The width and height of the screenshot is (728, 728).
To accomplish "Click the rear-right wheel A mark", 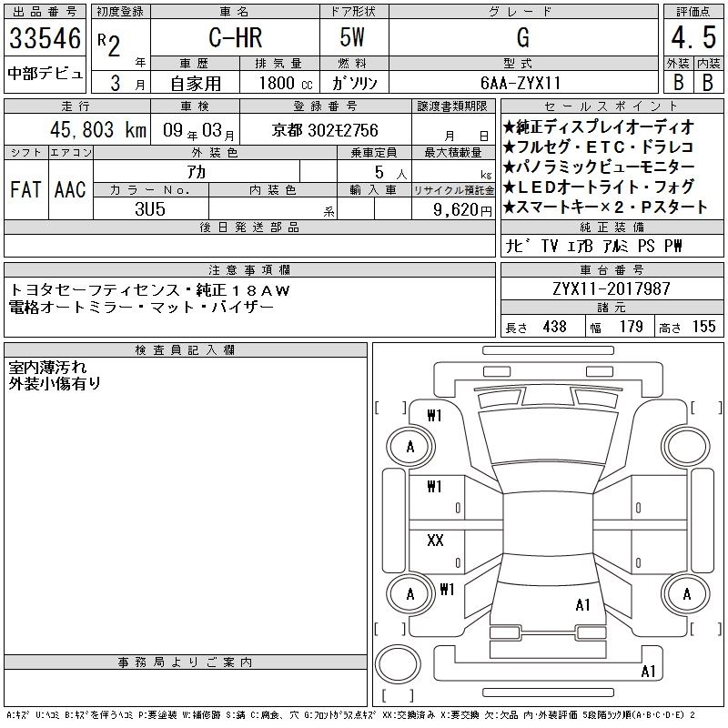I will 687,594.
